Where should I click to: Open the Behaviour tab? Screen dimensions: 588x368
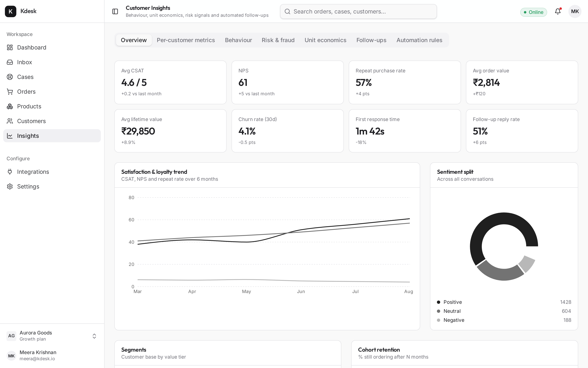238,40
